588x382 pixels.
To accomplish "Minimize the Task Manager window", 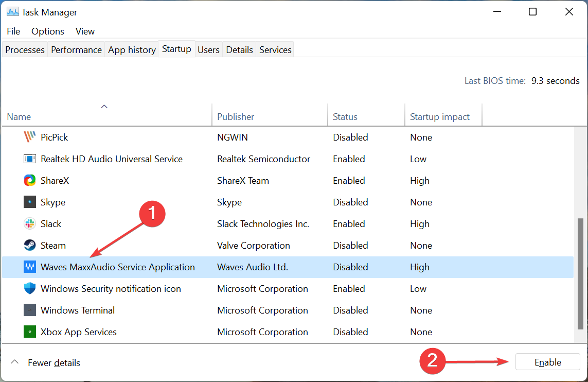I will (x=497, y=12).
